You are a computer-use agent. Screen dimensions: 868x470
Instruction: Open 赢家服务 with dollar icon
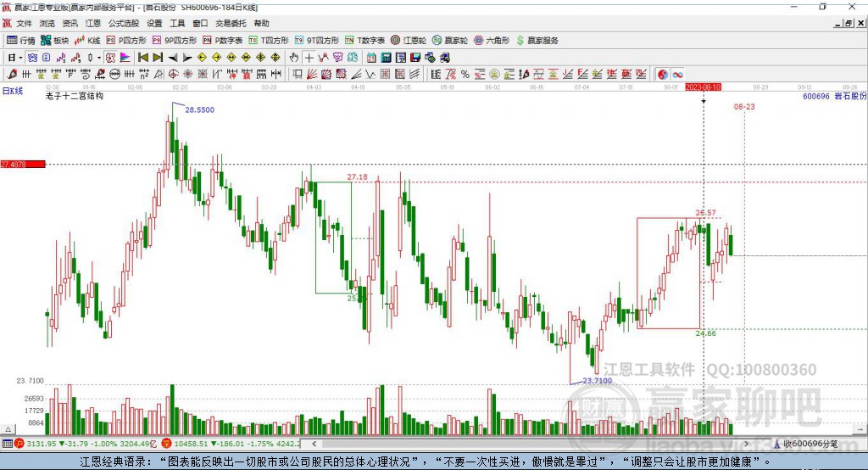tap(537, 41)
